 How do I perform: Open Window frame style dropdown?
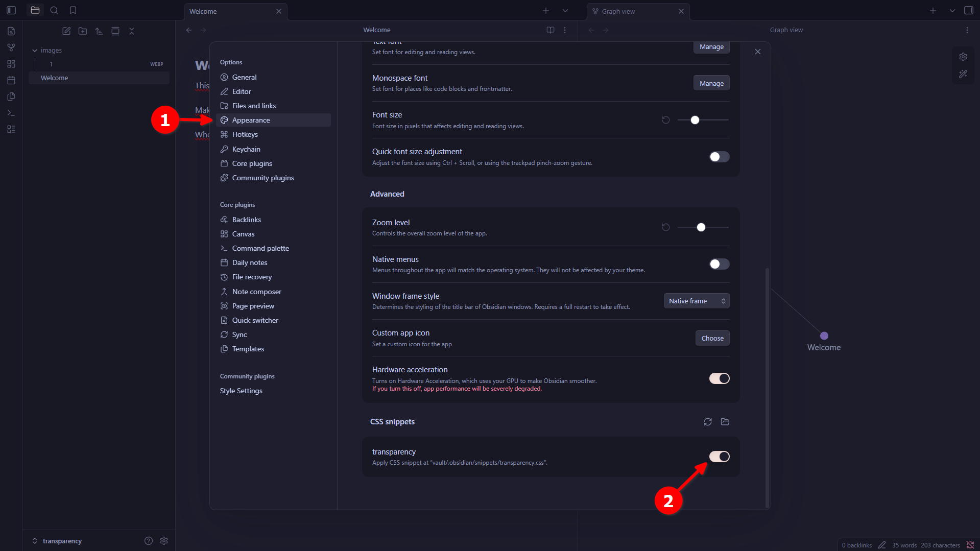[696, 301]
